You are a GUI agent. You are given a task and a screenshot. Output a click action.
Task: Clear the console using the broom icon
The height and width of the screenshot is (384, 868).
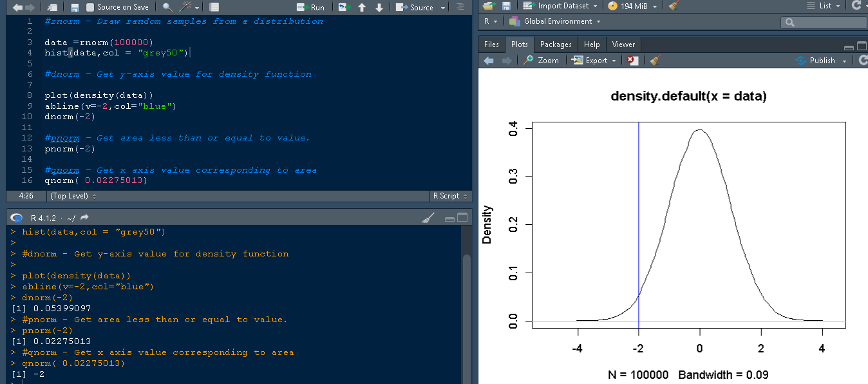[x=428, y=218]
